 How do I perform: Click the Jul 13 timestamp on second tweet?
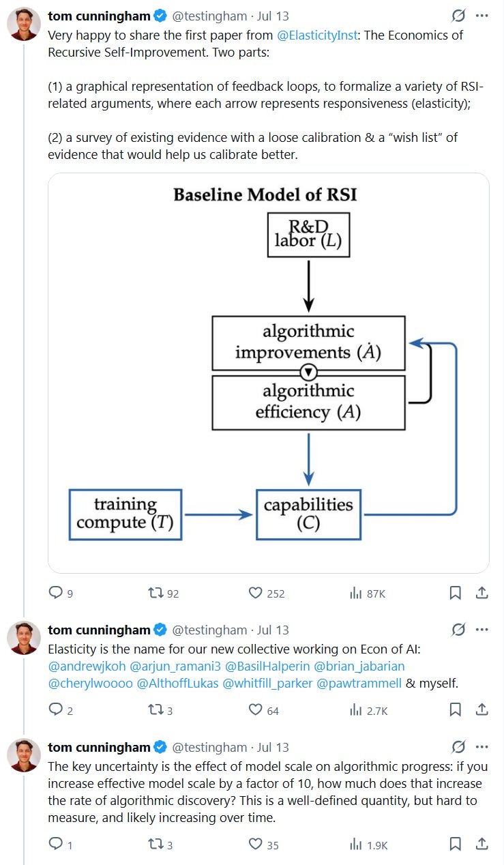click(x=273, y=630)
